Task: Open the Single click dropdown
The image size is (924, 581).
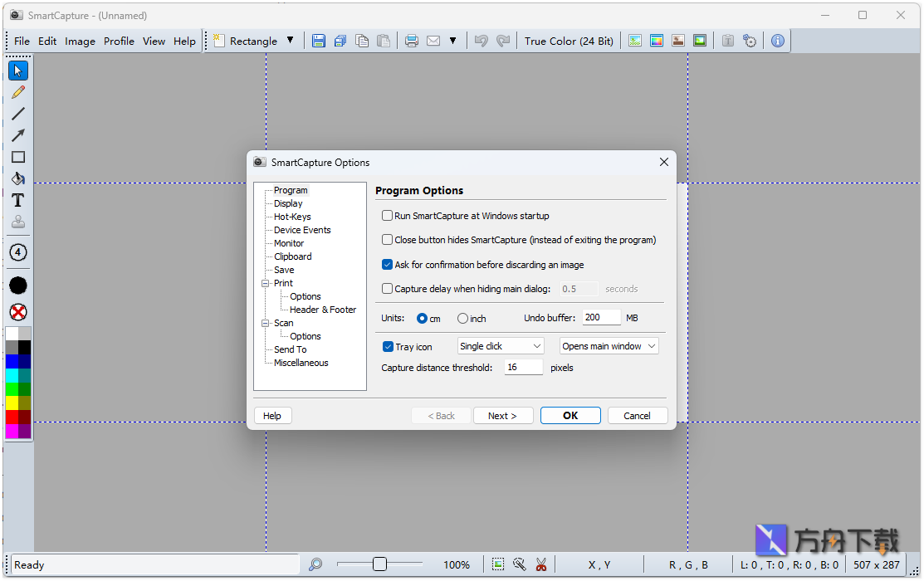Action: coord(501,346)
